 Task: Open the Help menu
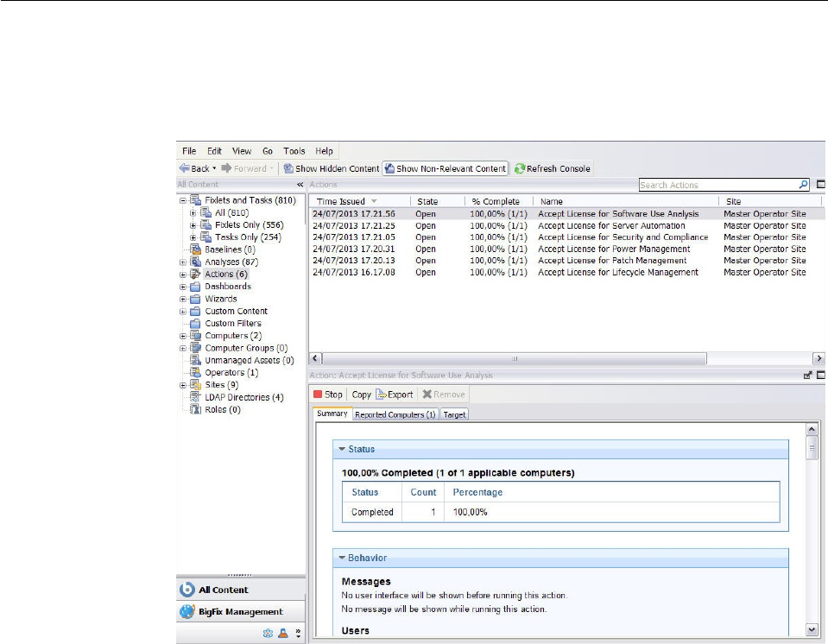325,151
